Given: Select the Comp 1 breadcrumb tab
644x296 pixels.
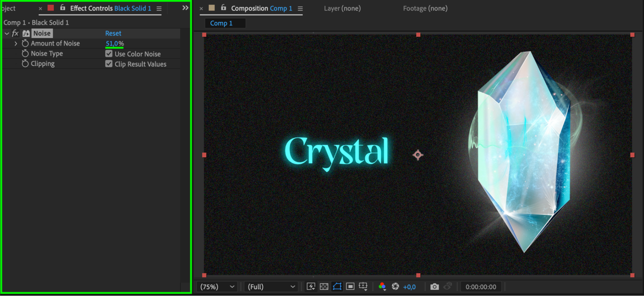Looking at the screenshot, I should 225,23.
